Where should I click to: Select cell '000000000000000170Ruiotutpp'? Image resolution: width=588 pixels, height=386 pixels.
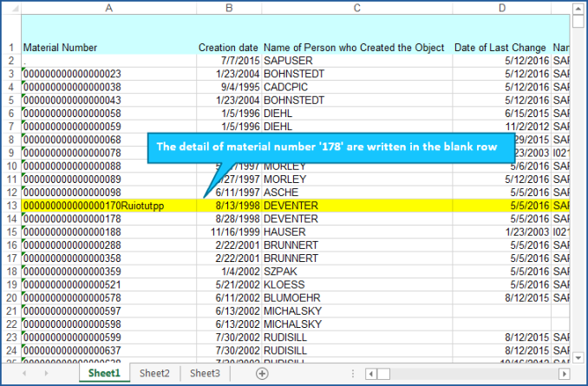(x=108, y=206)
